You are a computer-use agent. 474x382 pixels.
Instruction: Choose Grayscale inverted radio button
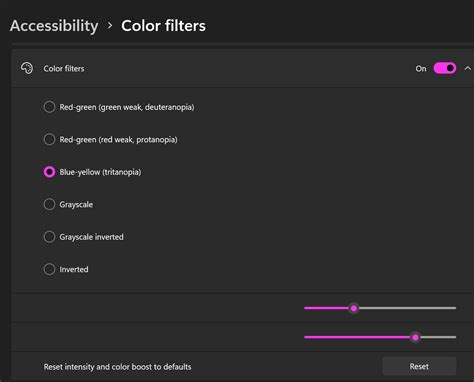pyautogui.click(x=49, y=237)
